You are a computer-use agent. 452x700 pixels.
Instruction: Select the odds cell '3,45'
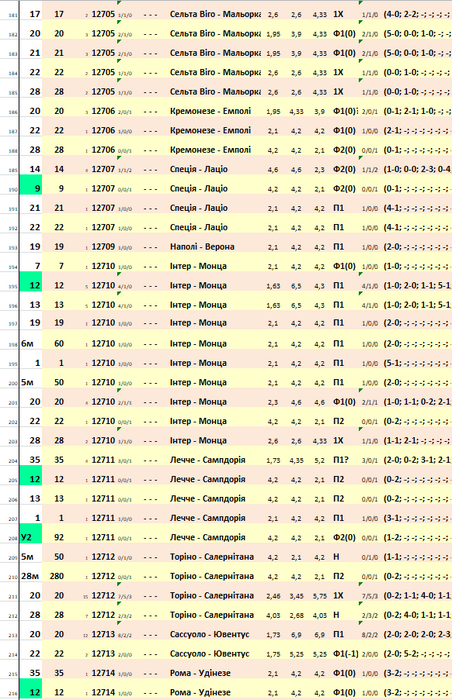point(297,596)
